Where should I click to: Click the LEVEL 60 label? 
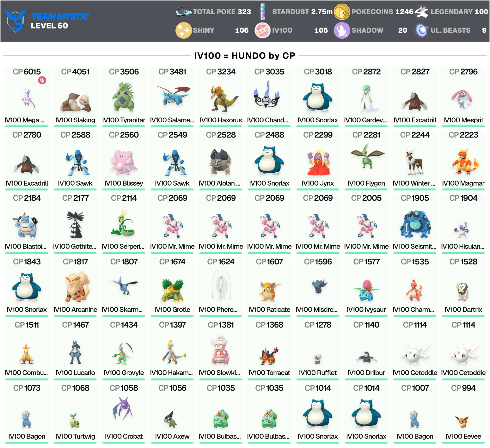pyautogui.click(x=49, y=26)
